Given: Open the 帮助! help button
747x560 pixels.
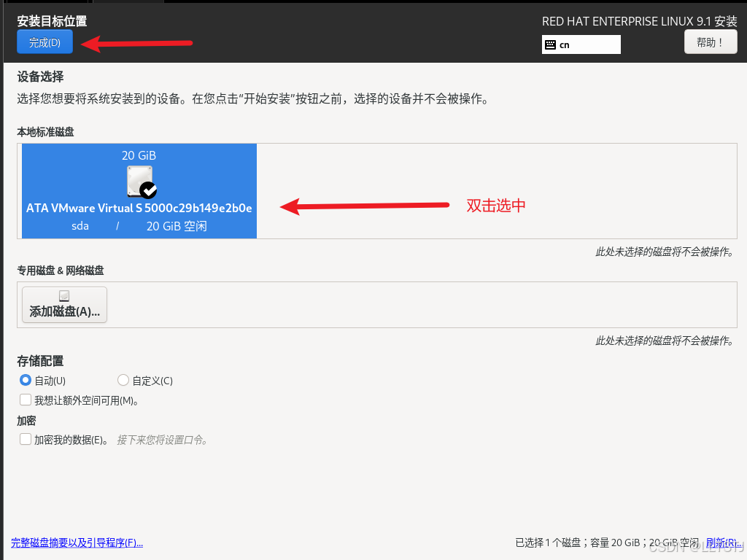Looking at the screenshot, I should click(711, 42).
